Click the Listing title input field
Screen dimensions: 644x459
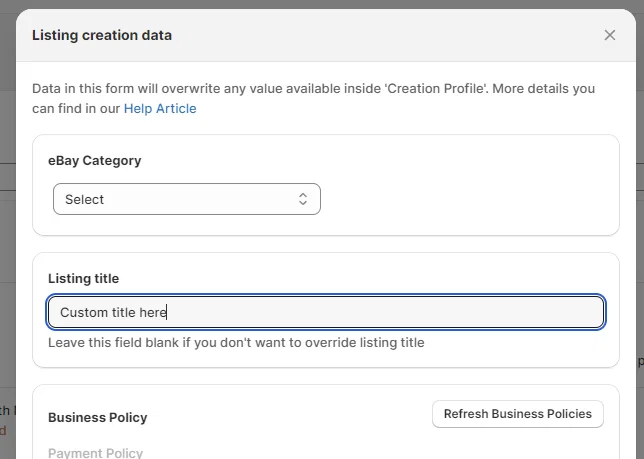326,312
